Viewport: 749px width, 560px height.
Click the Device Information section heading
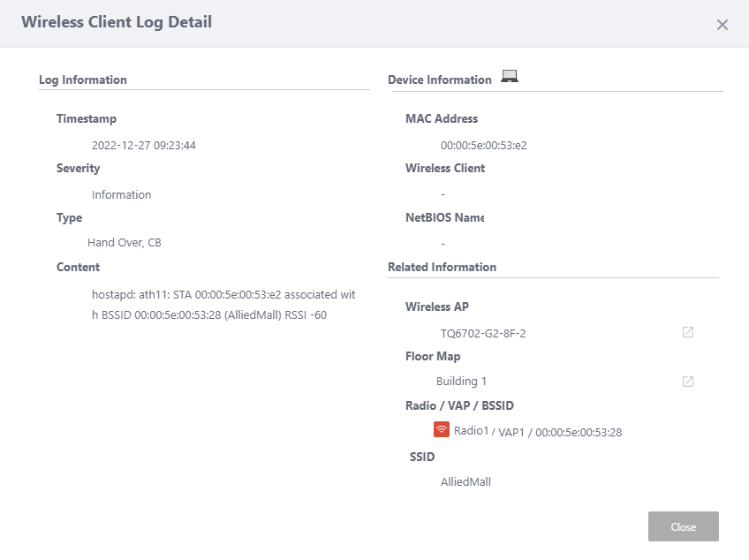coord(440,79)
